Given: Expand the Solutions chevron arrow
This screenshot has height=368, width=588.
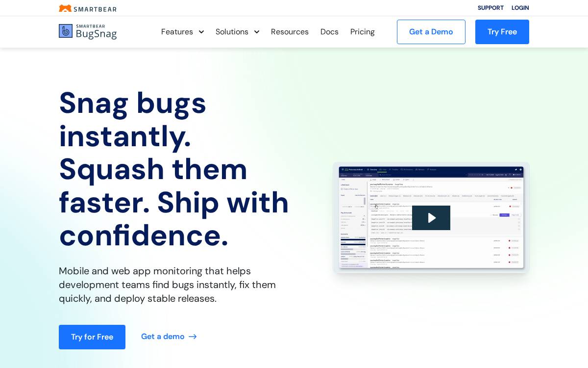Looking at the screenshot, I should tap(256, 32).
